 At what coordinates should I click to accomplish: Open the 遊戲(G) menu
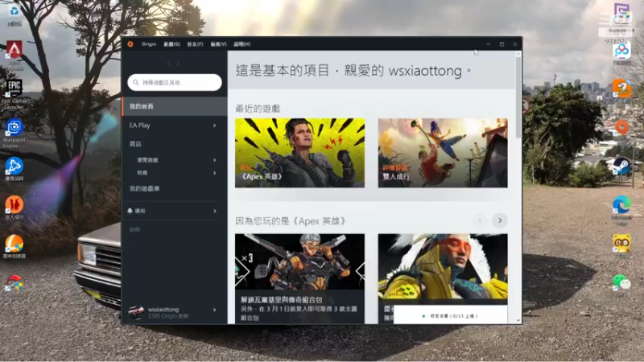[171, 44]
